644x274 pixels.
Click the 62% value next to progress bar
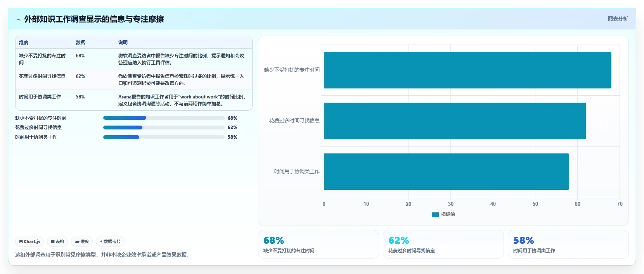(x=232, y=128)
